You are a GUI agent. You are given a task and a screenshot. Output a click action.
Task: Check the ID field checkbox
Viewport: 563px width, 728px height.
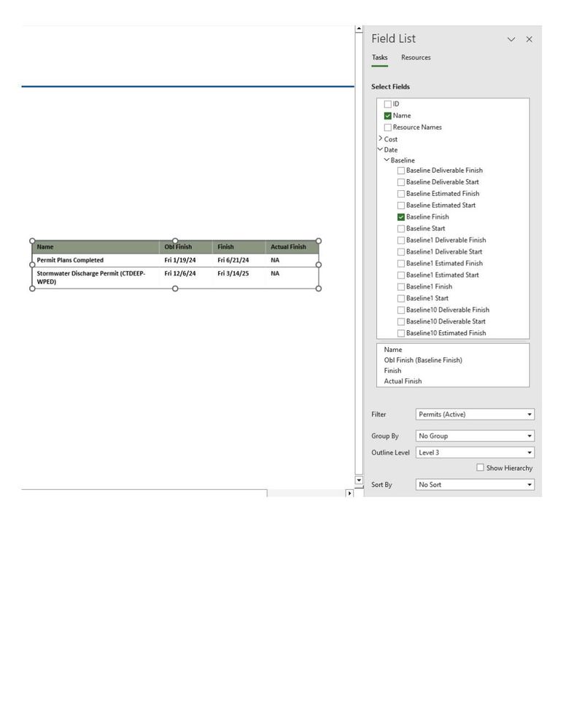click(388, 104)
